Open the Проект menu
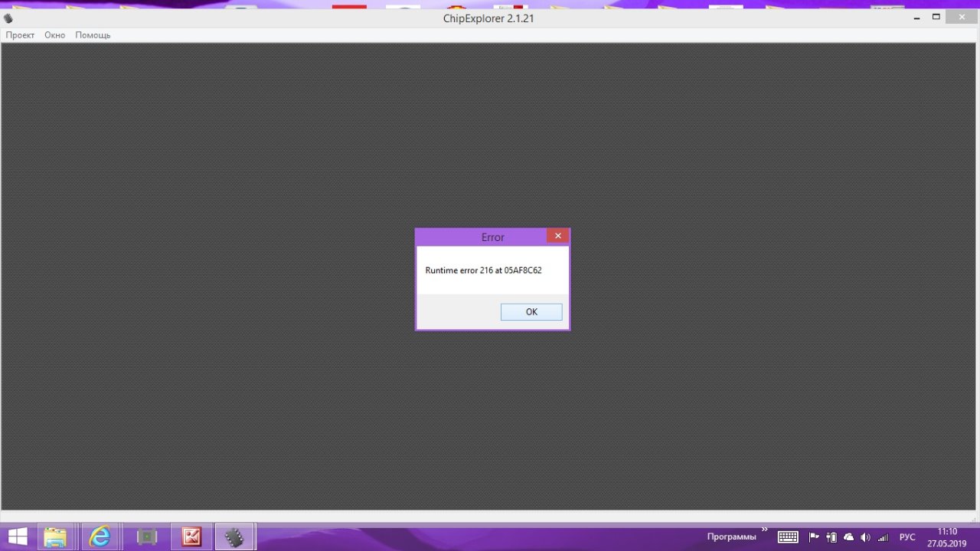Viewport: 980px width, 551px height. coord(20,35)
